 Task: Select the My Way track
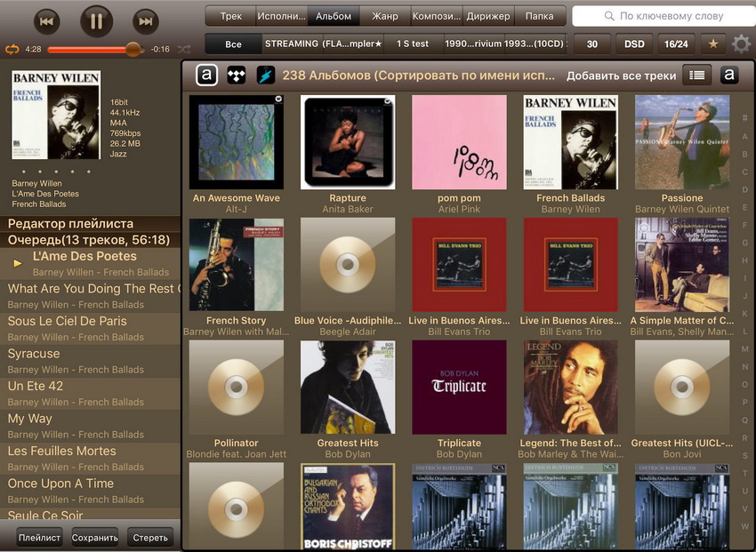pos(90,426)
